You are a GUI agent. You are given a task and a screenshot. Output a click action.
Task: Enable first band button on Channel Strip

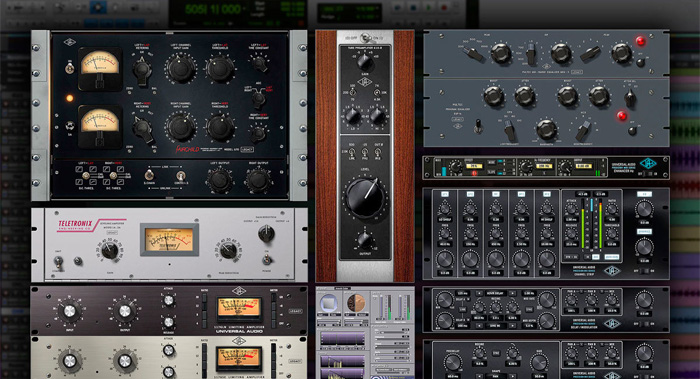click(445, 195)
